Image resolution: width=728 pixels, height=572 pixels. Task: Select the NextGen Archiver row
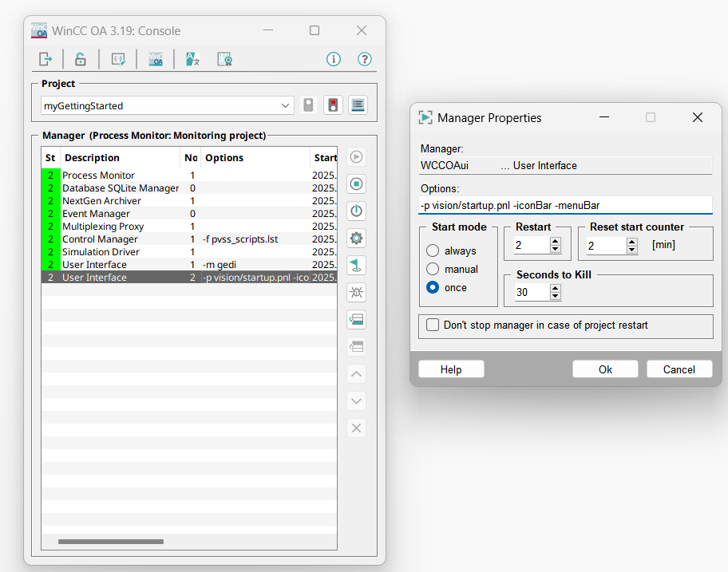click(189, 201)
